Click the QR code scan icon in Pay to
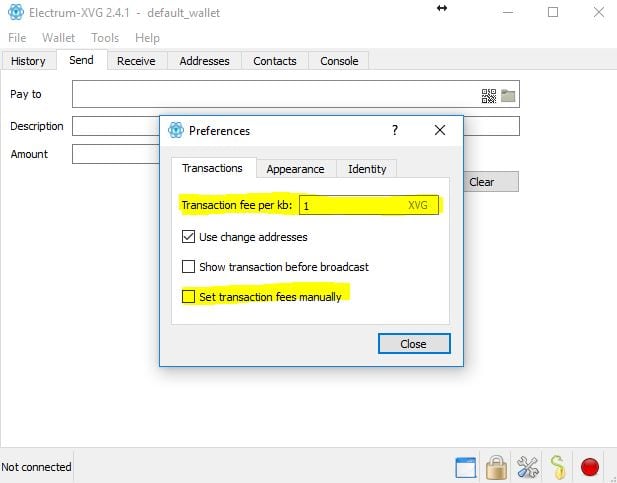 (x=489, y=96)
